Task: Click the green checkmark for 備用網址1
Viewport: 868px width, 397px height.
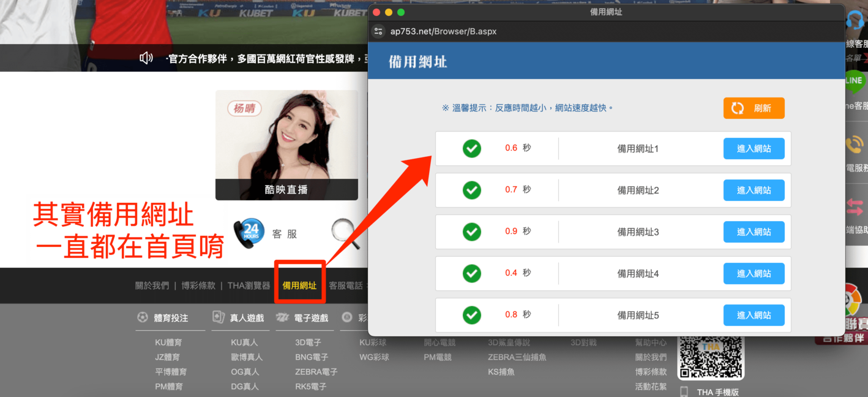Action: pos(471,148)
